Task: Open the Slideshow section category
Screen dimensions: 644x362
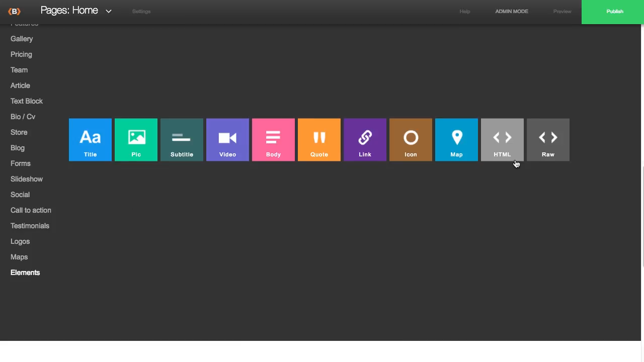Action: tap(27, 179)
